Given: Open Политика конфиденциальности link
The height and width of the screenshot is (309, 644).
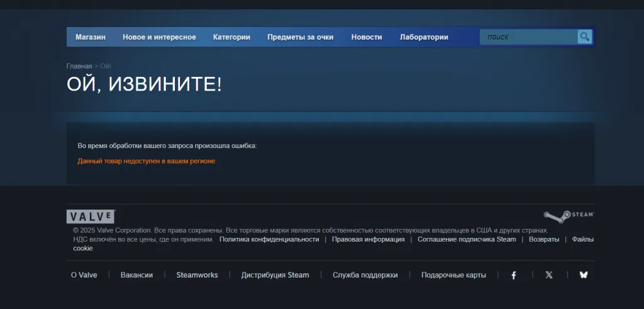Looking at the screenshot, I should click(x=269, y=239).
